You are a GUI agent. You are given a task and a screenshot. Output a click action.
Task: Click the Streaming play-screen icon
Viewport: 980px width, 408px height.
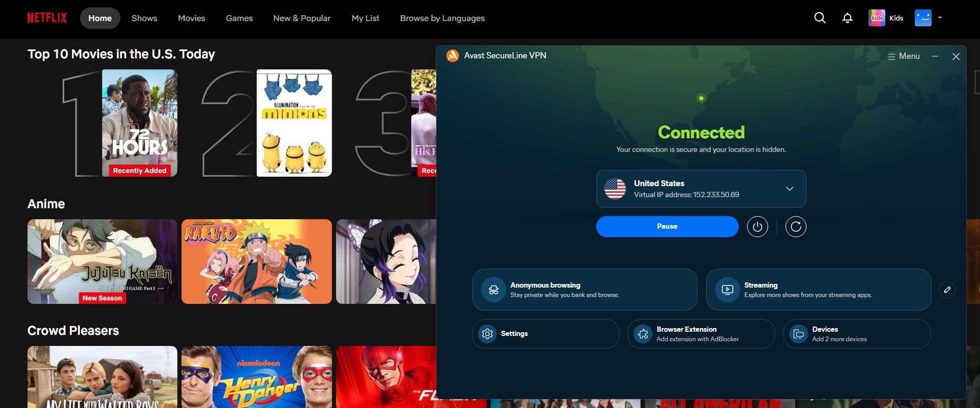[x=727, y=290]
